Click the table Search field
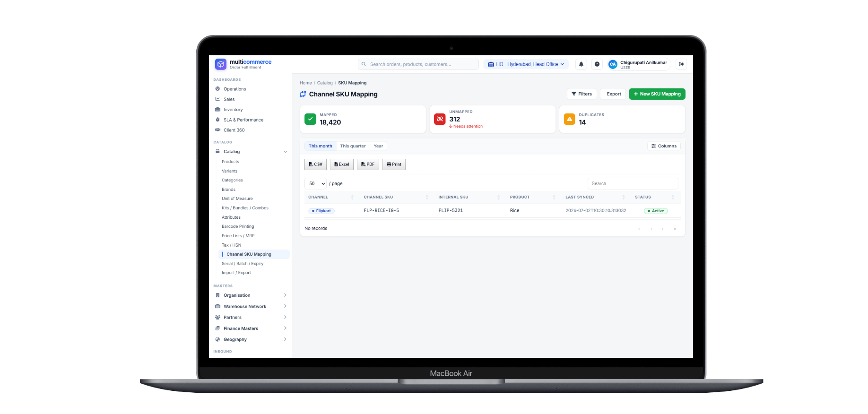Screen dimensions: 868x414 tap(633, 183)
